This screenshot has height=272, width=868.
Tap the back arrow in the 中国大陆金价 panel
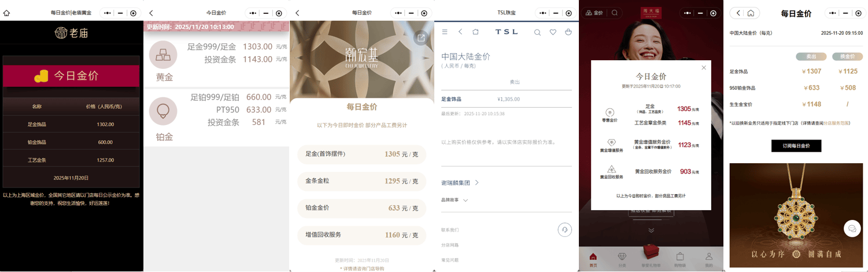click(738, 13)
